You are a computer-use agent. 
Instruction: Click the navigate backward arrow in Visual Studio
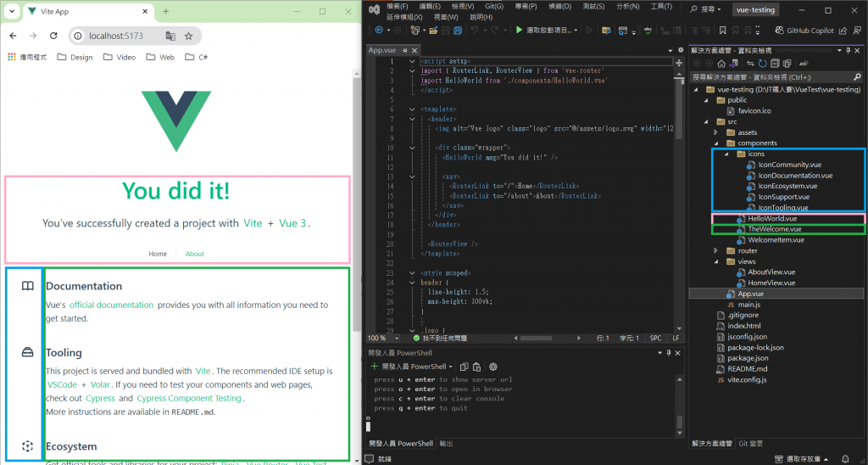(x=379, y=30)
